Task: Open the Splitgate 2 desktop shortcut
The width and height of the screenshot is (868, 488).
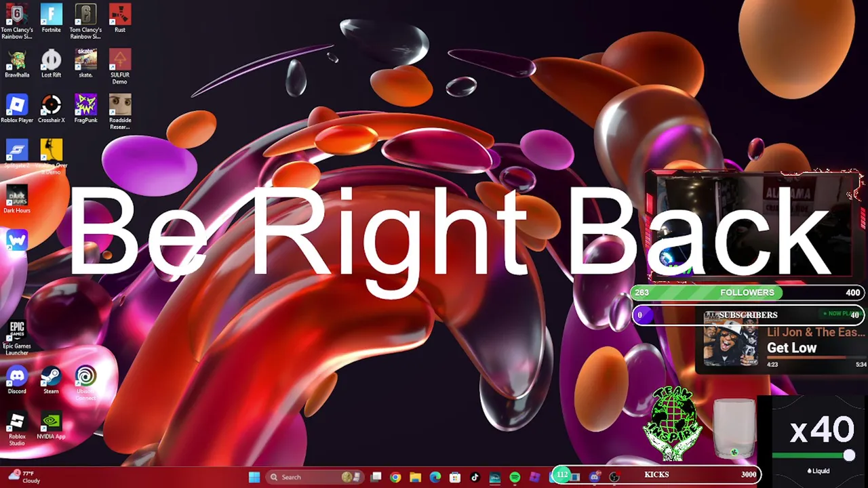Action: (17, 154)
